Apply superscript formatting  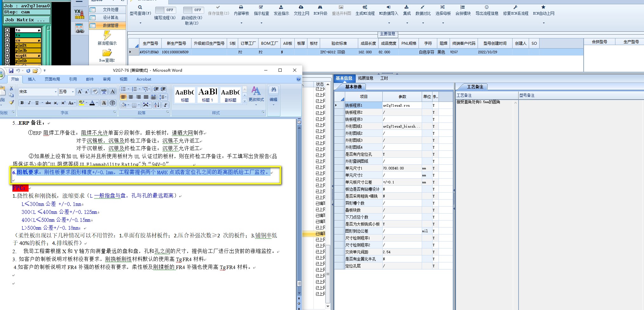click(63, 103)
